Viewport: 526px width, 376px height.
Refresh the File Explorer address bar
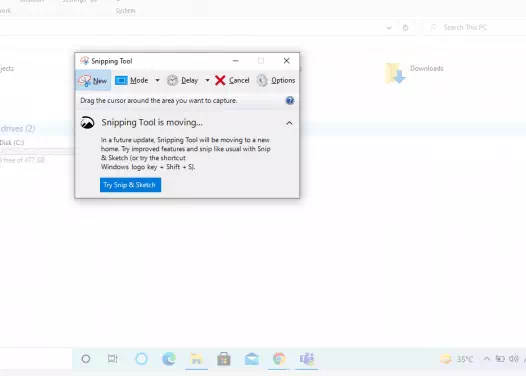tap(406, 28)
